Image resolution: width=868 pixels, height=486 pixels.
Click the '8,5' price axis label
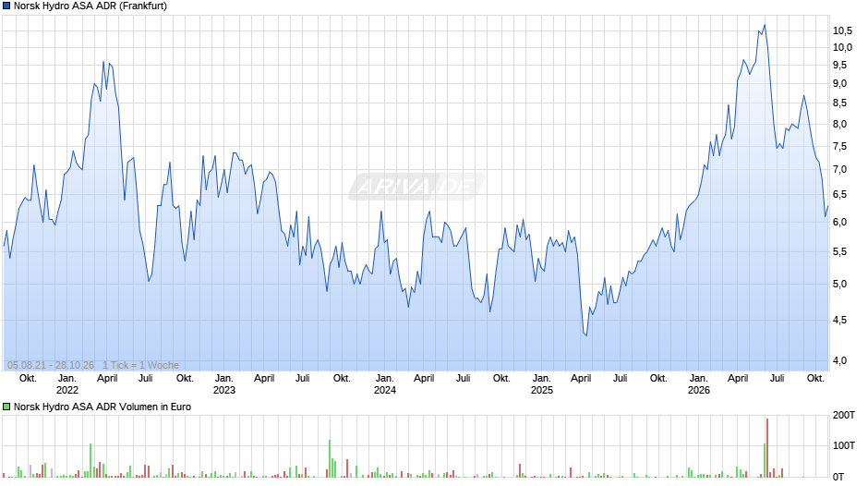click(839, 103)
